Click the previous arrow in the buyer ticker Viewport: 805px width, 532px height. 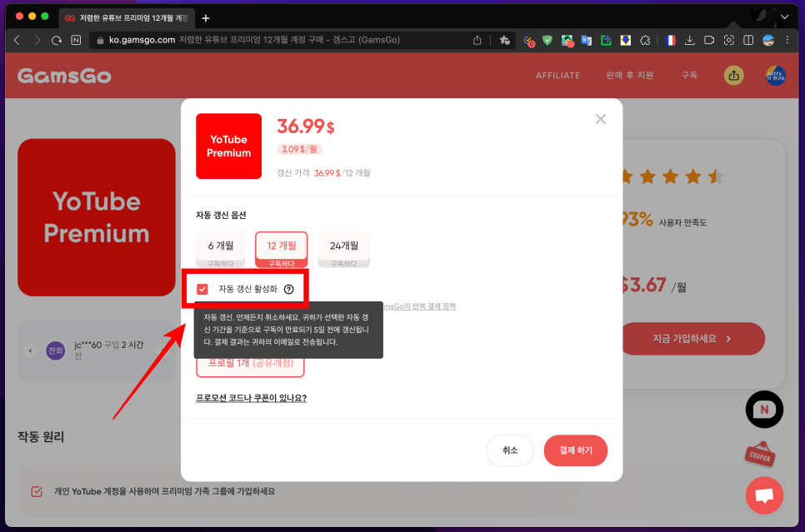coord(30,351)
